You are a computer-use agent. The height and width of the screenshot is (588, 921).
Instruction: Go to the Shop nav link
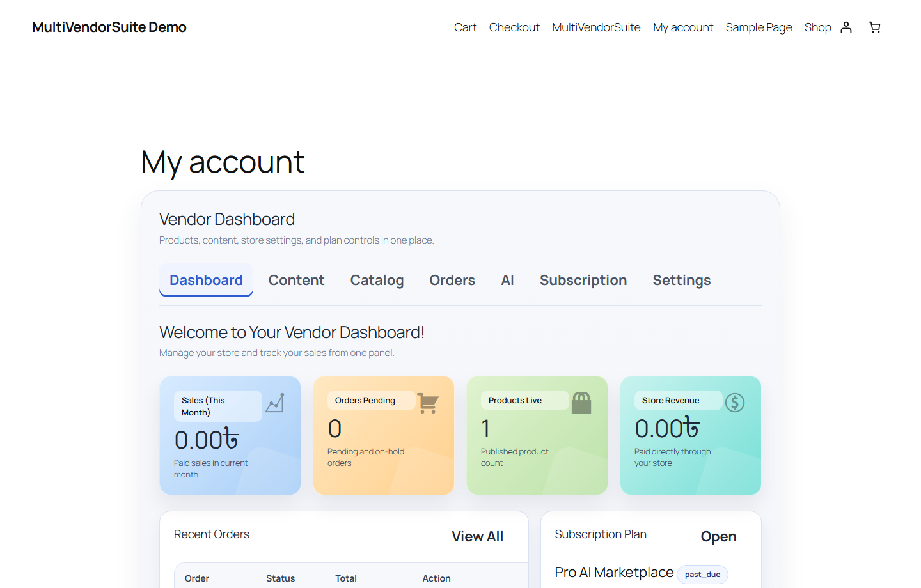pyautogui.click(x=817, y=27)
